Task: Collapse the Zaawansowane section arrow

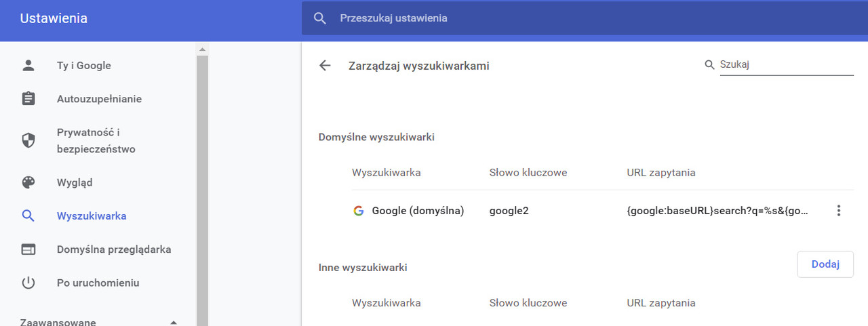Action: click(174, 323)
